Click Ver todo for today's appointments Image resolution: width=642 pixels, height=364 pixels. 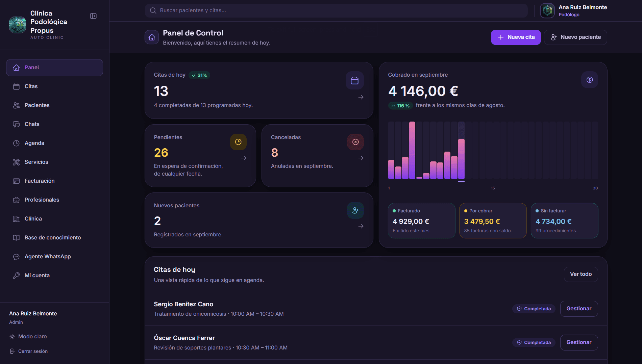pyautogui.click(x=581, y=274)
